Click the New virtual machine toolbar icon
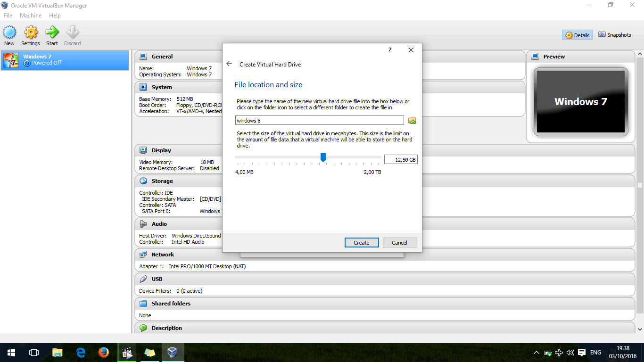 pyautogui.click(x=9, y=36)
